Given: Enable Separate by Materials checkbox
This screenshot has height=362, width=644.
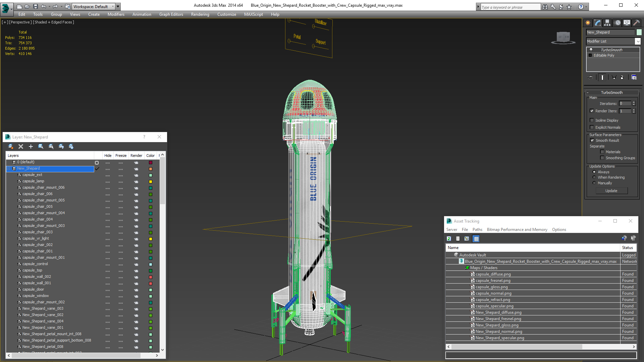Looking at the screenshot, I should (x=602, y=152).
